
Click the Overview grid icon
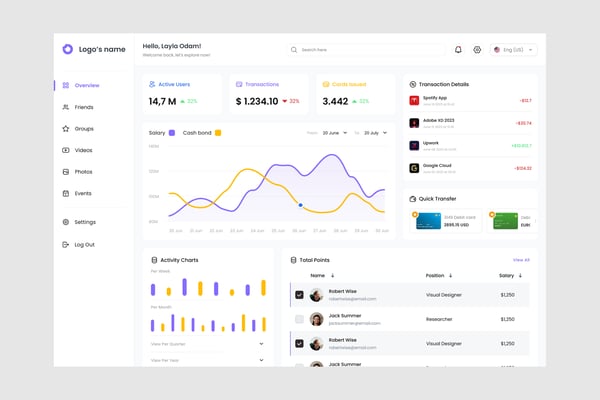point(66,85)
